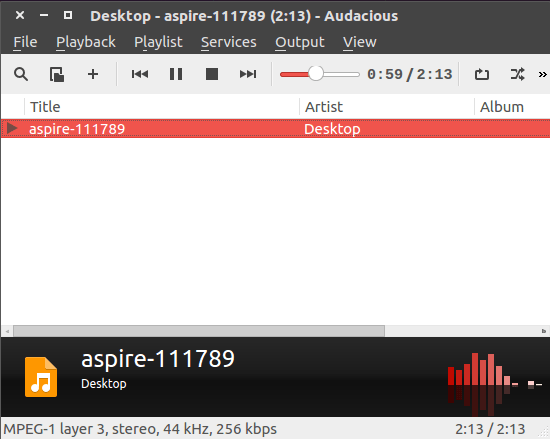Screen dimensions: 550x439
Task: Skip to previous track
Action: pyautogui.click(x=140, y=74)
